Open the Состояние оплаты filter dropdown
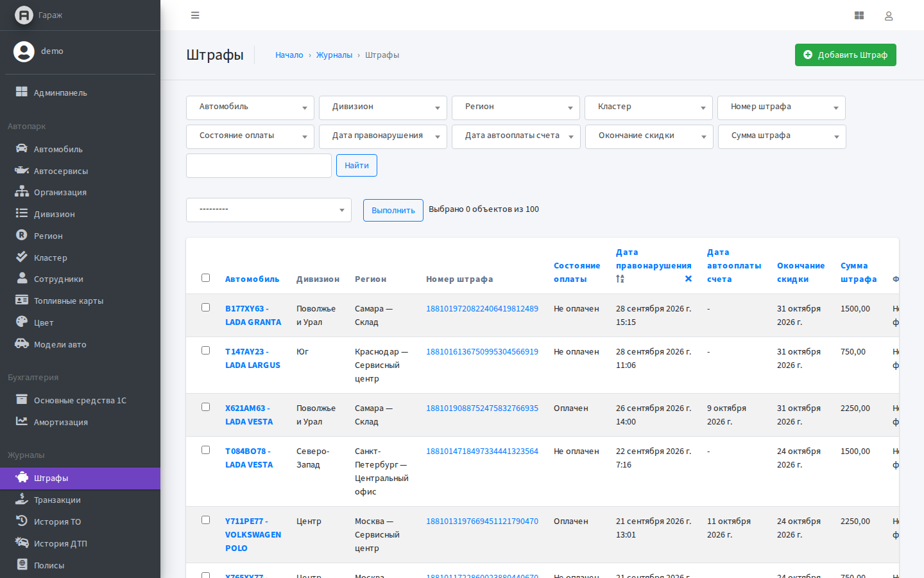 [250, 136]
